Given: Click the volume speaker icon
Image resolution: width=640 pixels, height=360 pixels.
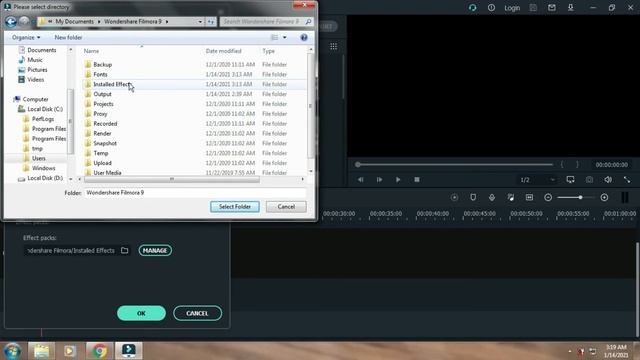Looking at the screenshot, I should click(608, 180).
